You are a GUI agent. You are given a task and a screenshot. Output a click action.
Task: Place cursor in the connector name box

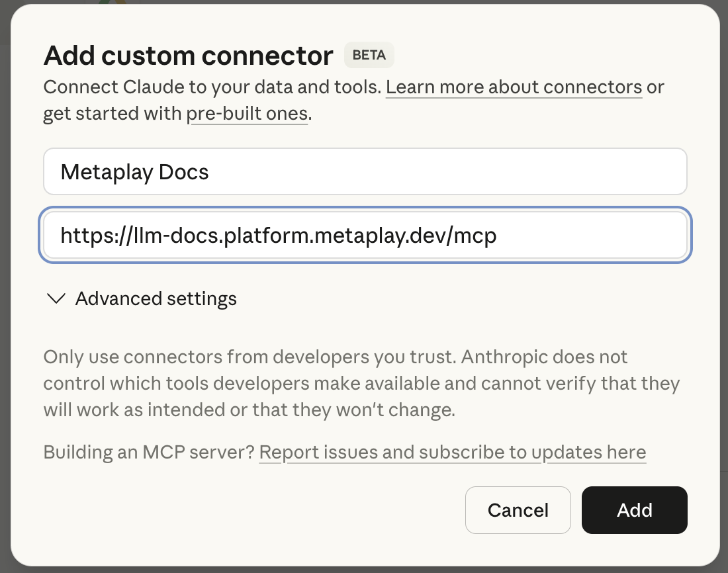pos(364,171)
